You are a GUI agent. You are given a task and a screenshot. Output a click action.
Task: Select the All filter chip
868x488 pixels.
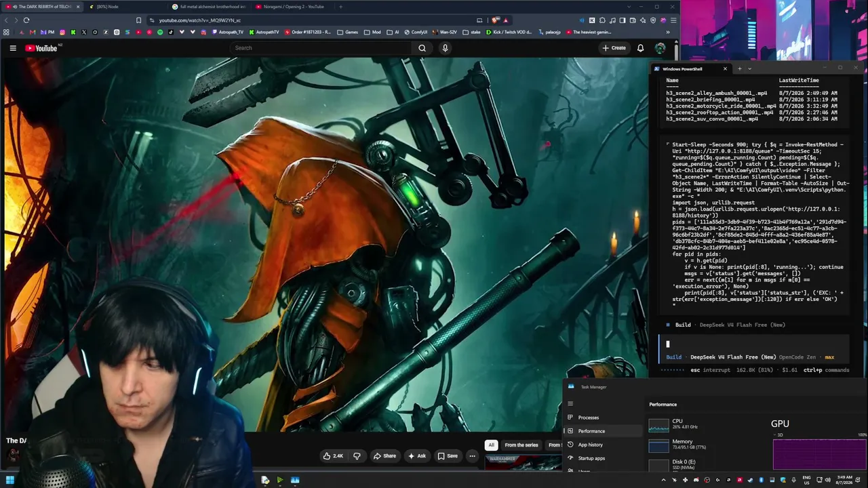[492, 445]
